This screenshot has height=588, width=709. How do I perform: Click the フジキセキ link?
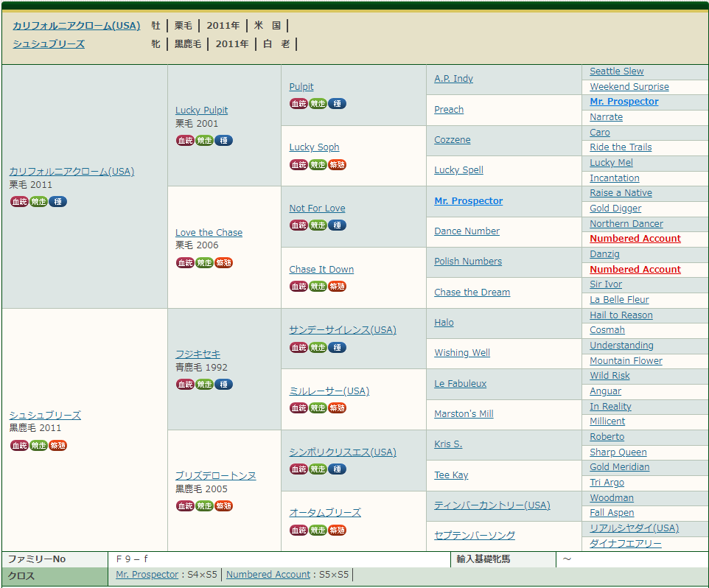pyautogui.click(x=198, y=354)
